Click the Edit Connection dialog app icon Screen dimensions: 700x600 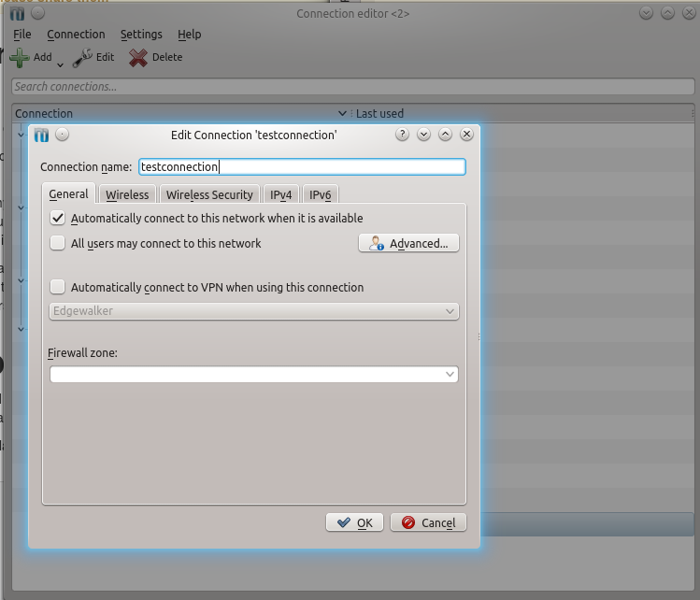(x=41, y=135)
